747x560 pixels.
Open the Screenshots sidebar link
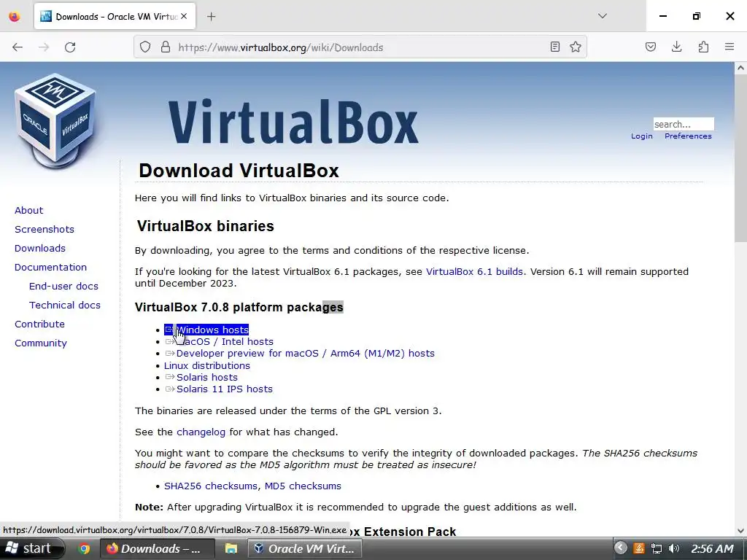pos(44,230)
